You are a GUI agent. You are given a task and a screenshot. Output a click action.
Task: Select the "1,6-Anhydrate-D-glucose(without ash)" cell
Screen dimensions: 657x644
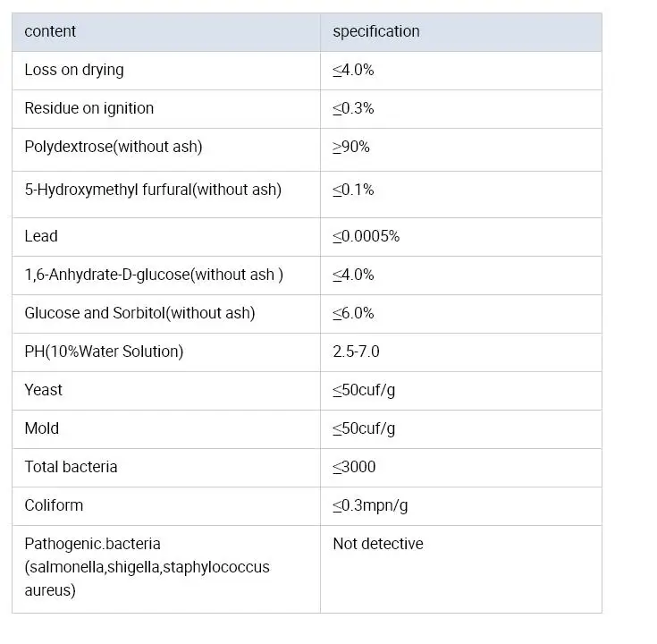click(154, 275)
